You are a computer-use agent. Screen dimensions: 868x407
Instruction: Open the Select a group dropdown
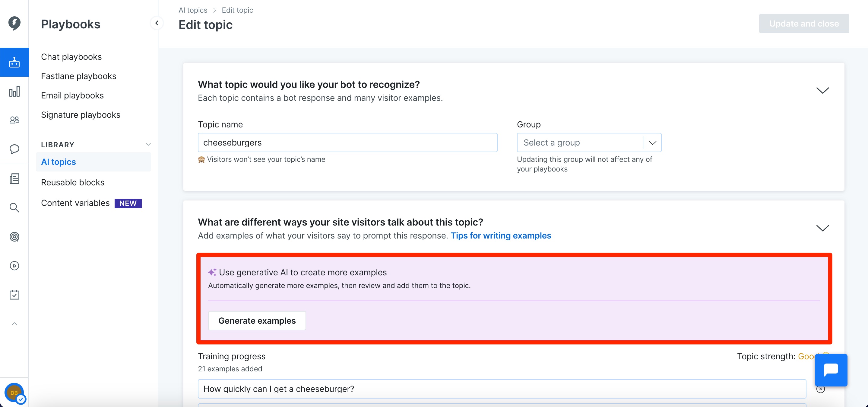[589, 143]
